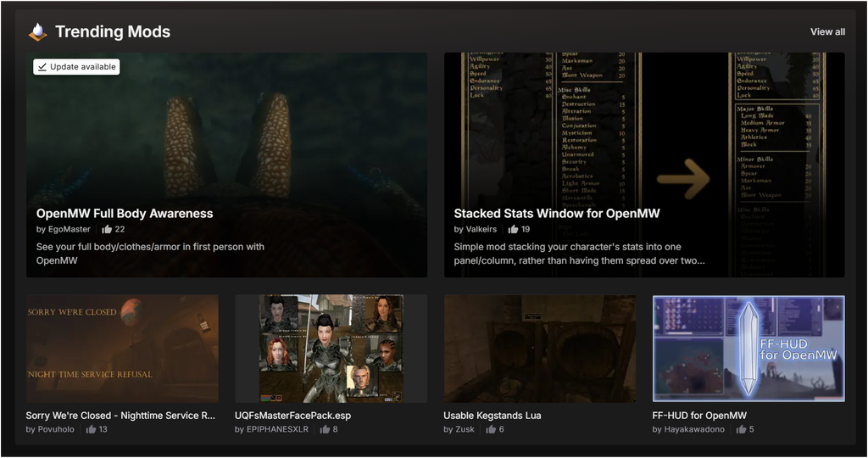Click the Trending Mods flame icon
The image size is (868, 458).
click(37, 32)
